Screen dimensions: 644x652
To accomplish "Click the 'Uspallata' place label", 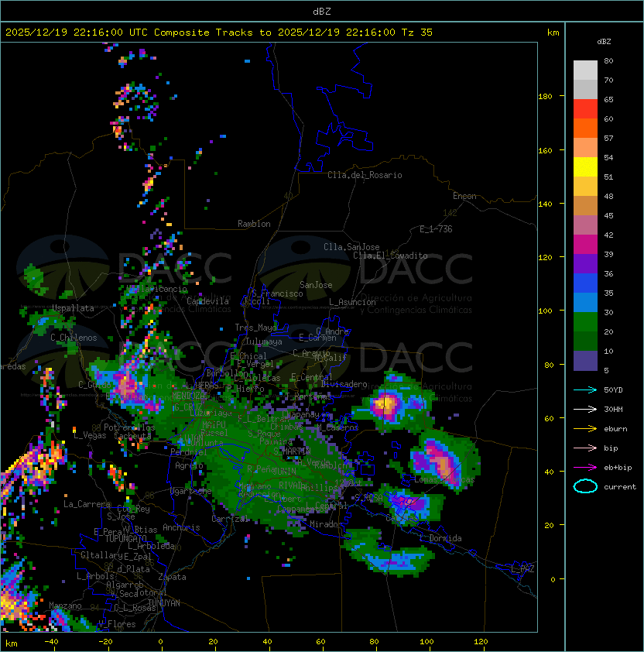I will coord(74,308).
